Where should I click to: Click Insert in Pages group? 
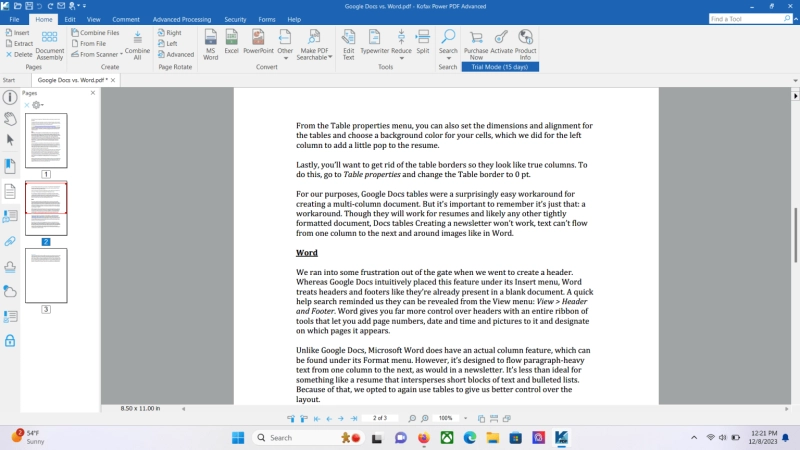tap(17, 33)
